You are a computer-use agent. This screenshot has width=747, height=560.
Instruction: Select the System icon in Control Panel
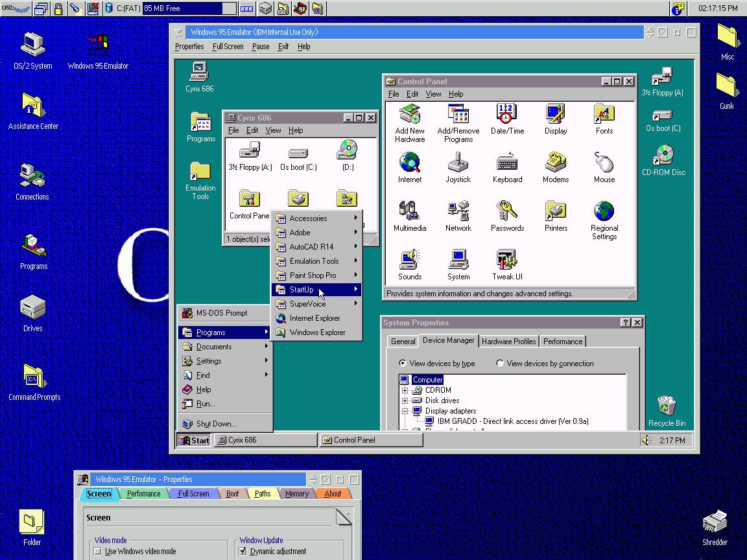[x=458, y=264]
